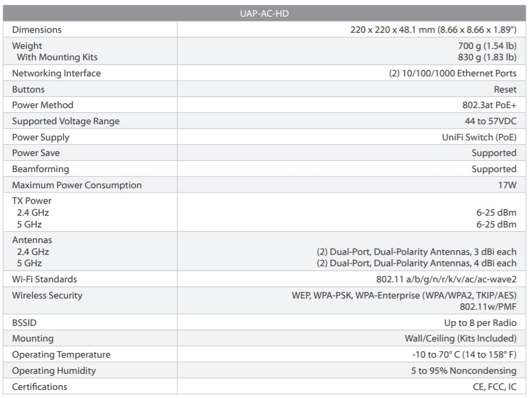Select the 17W maximum power consumption value
The image size is (532, 398).
pyautogui.click(x=507, y=185)
